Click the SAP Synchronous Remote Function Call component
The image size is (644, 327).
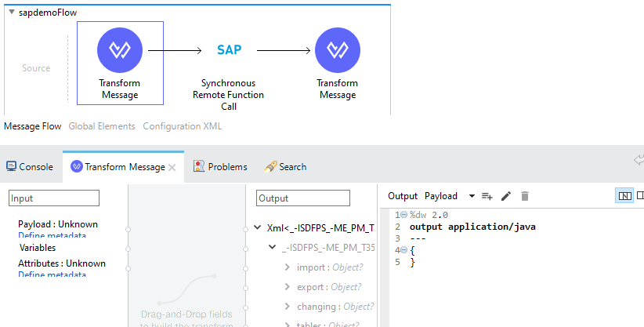[229, 50]
